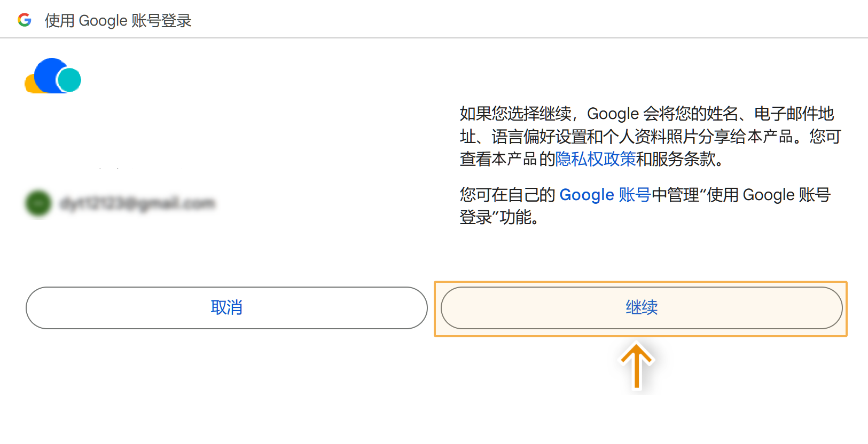Click the Google "G" logo in header

pos(25,20)
